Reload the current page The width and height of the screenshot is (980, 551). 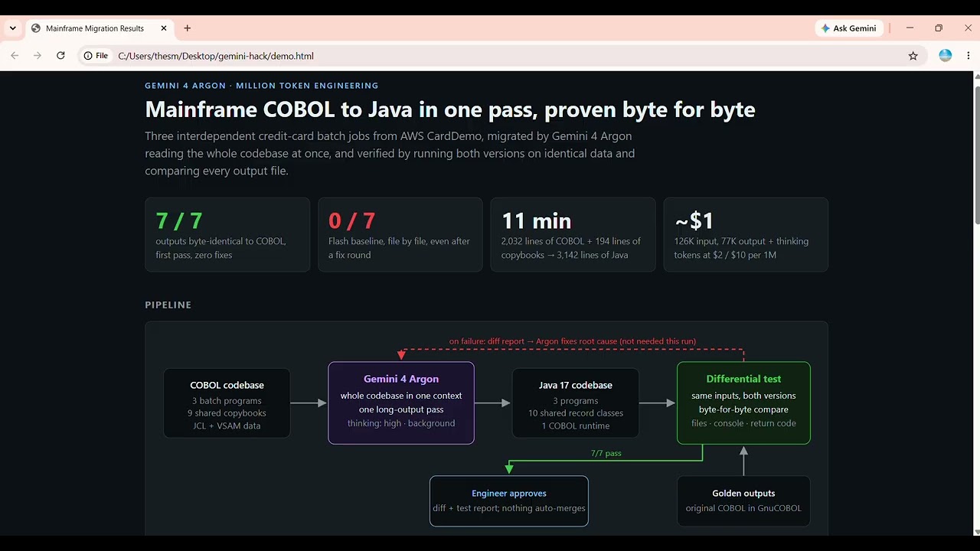pyautogui.click(x=60, y=56)
